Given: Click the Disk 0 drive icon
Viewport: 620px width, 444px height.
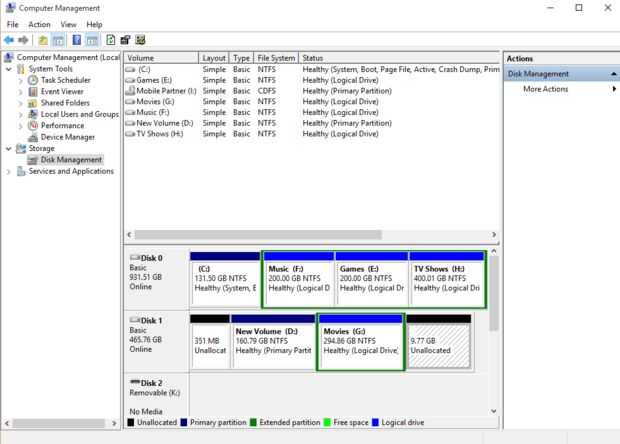Looking at the screenshot, I should tap(135, 258).
